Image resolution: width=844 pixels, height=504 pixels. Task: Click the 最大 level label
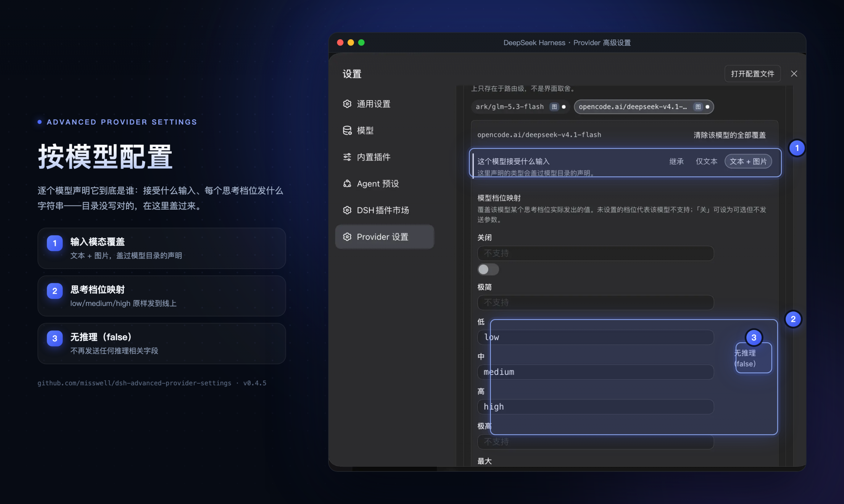point(484,461)
